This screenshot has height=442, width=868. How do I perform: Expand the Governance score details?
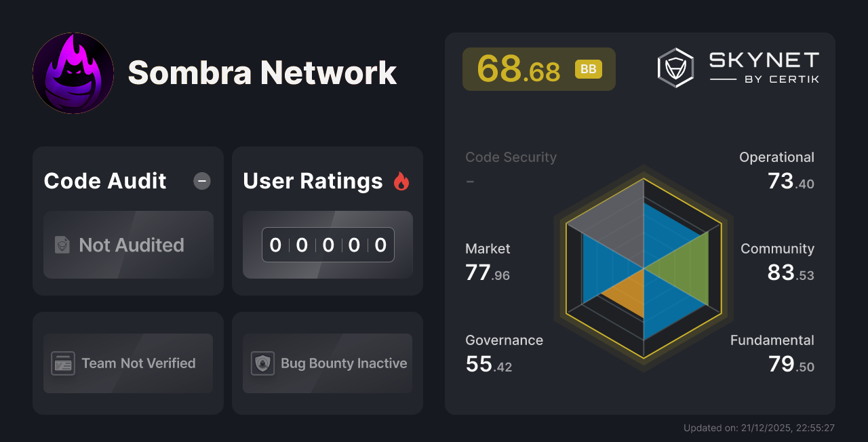[488, 353]
